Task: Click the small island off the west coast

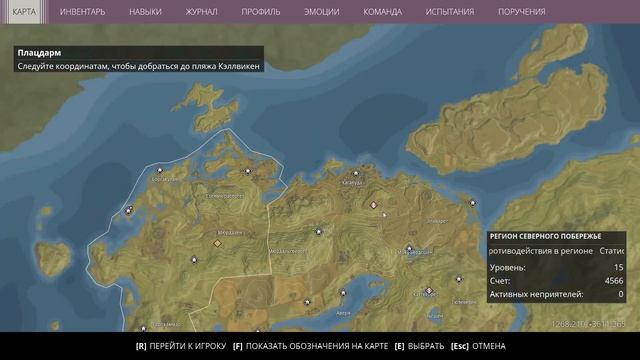Action: pyautogui.click(x=52, y=258)
